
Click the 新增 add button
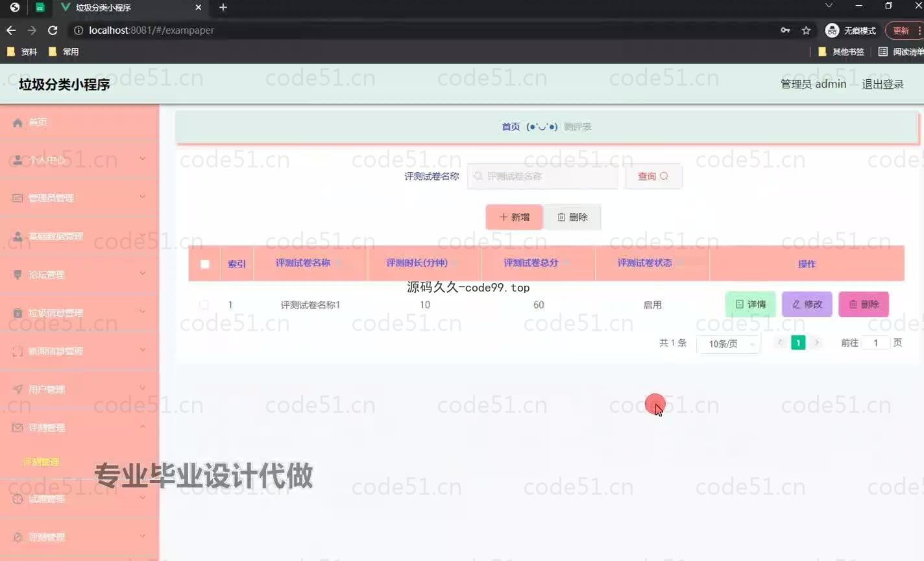[514, 217]
